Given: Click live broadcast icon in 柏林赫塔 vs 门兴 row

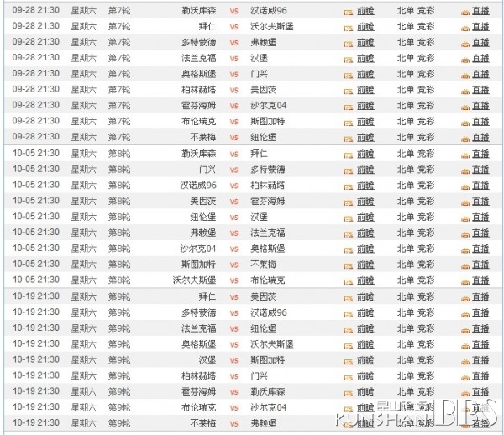Looking at the screenshot, I should click(465, 378).
